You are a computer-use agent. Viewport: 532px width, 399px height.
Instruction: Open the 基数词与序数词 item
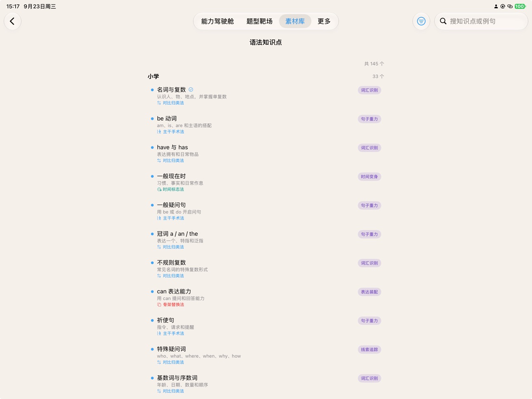coord(266,384)
